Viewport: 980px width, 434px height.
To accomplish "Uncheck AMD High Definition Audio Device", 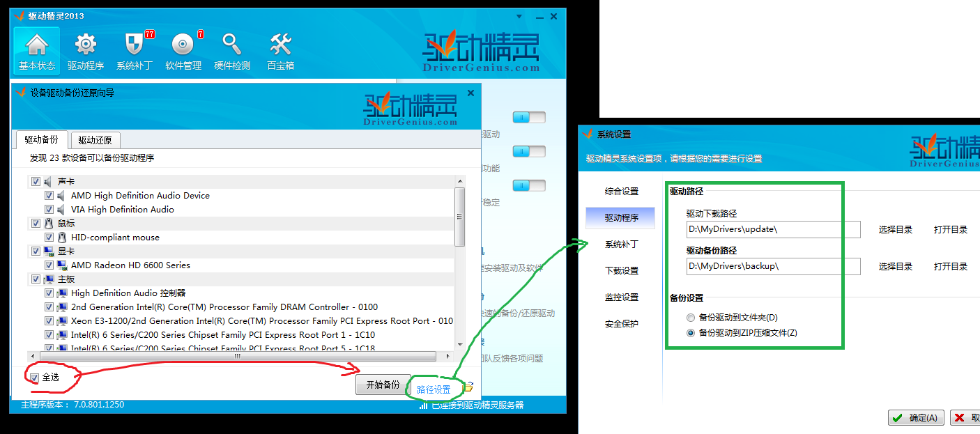I will (49, 196).
